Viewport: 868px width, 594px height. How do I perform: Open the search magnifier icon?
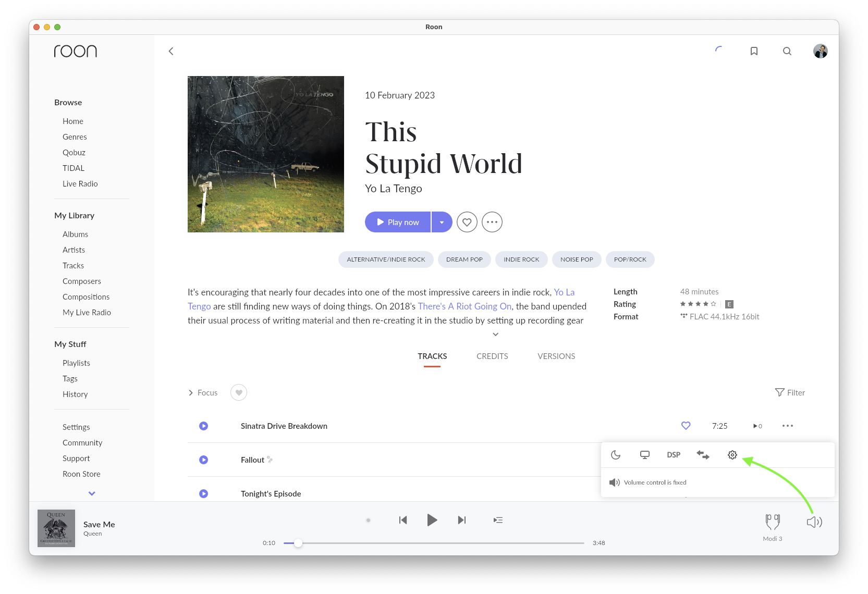[x=787, y=51]
